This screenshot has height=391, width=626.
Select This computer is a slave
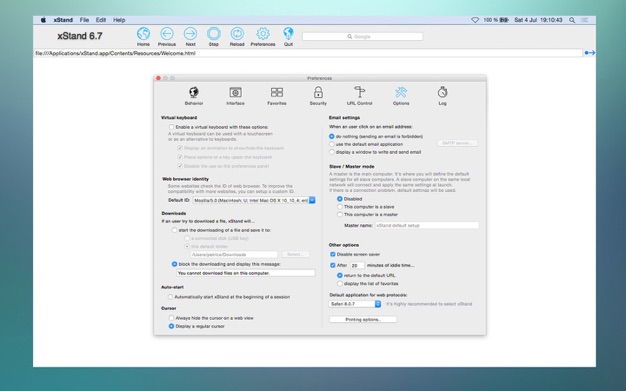[x=340, y=207]
